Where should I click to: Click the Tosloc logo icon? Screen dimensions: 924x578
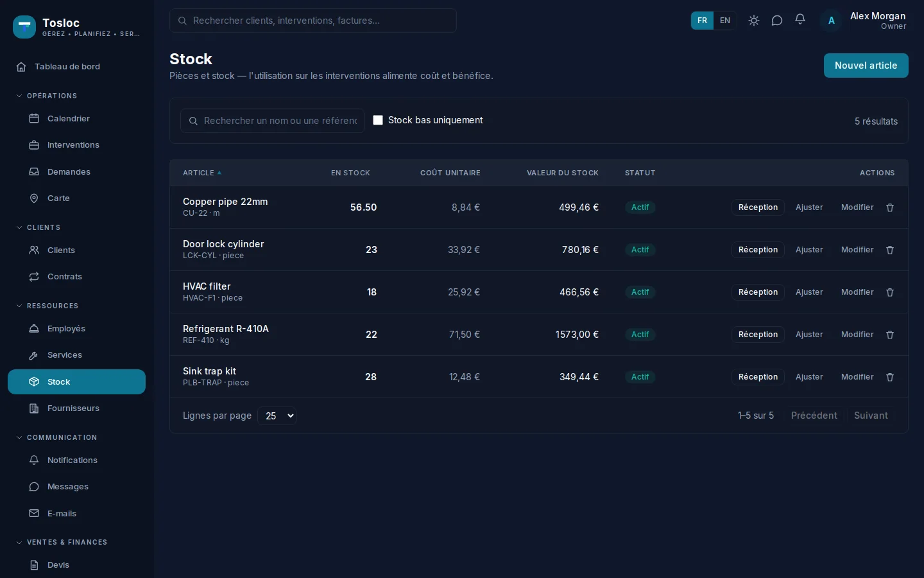click(x=24, y=27)
